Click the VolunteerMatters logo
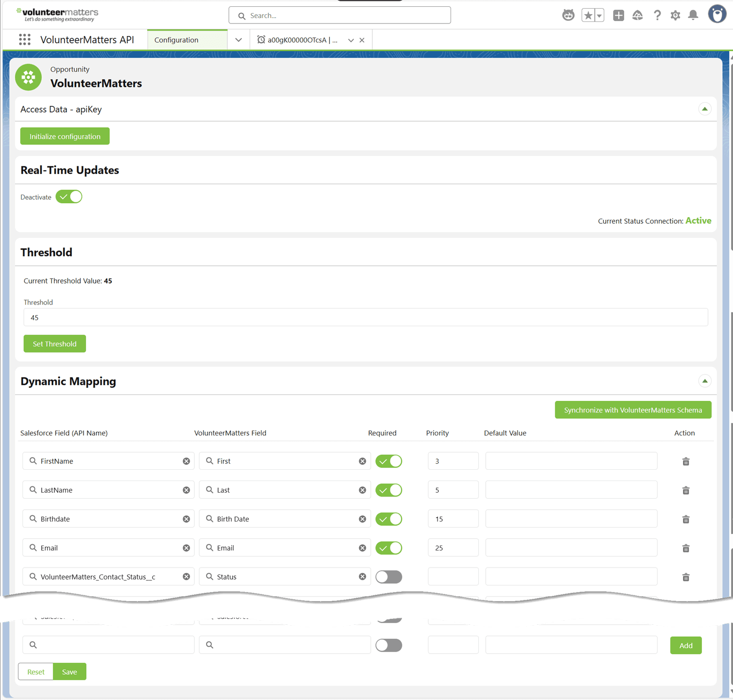 coord(57,15)
